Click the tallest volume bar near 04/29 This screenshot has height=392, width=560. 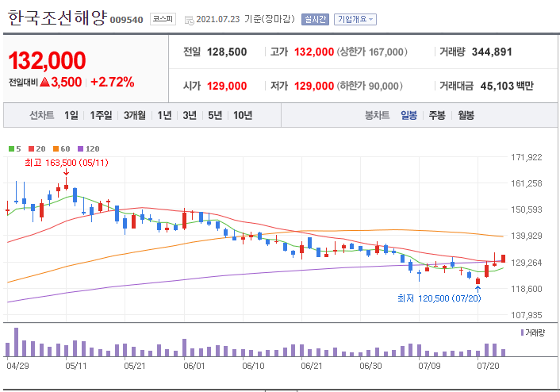[x=16, y=342]
